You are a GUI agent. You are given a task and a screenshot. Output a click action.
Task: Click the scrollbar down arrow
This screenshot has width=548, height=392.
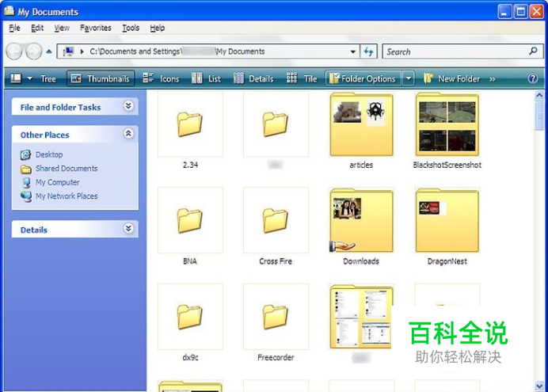539,386
